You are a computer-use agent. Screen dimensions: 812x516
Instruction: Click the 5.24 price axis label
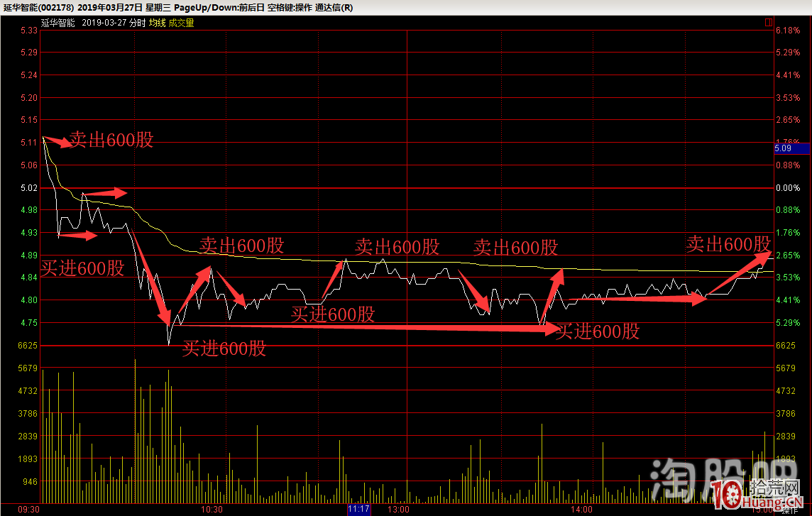29,75
